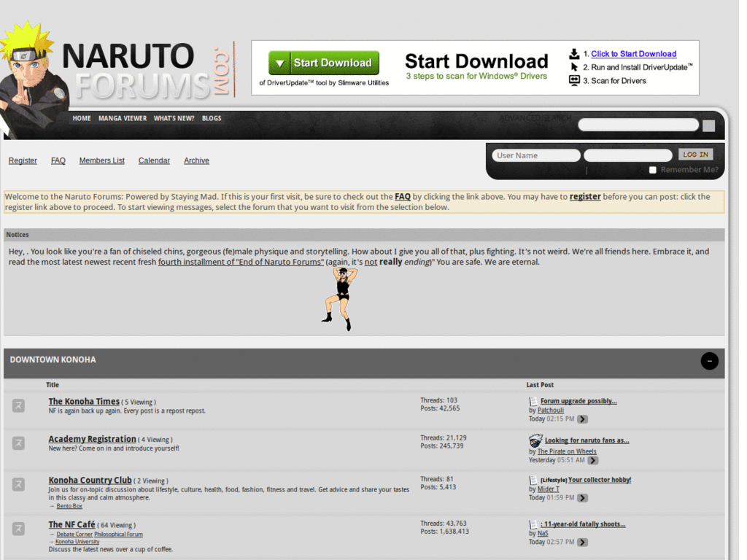
Task: Click the search submit button in header
Action: coord(708,125)
